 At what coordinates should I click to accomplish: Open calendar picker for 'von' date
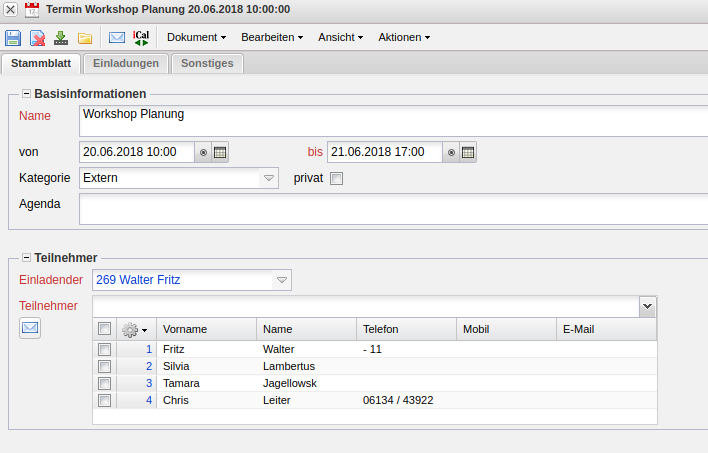click(220, 152)
